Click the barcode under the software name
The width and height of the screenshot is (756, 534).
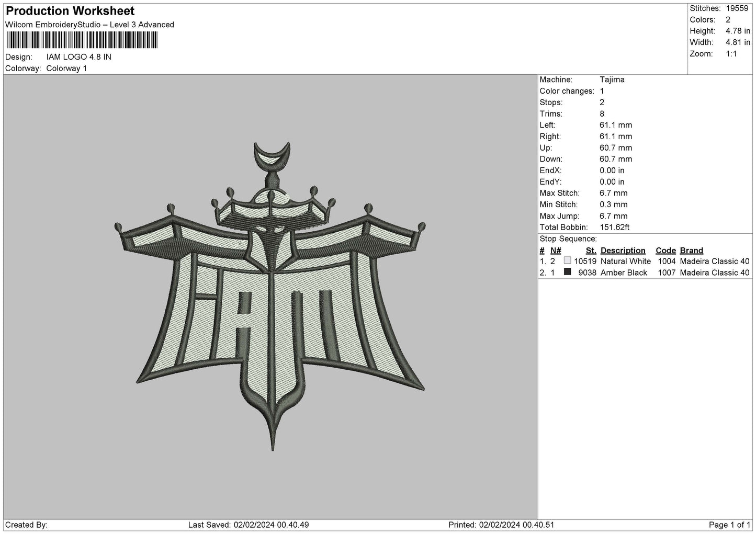[82, 40]
